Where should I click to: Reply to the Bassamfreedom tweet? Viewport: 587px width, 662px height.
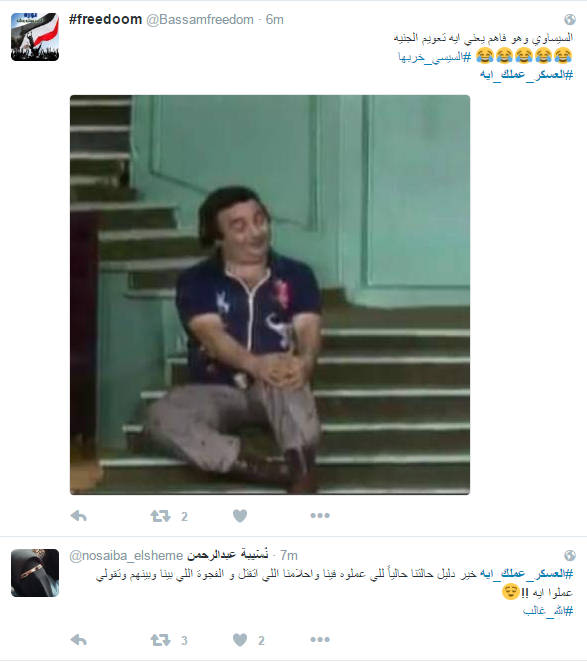[79, 515]
